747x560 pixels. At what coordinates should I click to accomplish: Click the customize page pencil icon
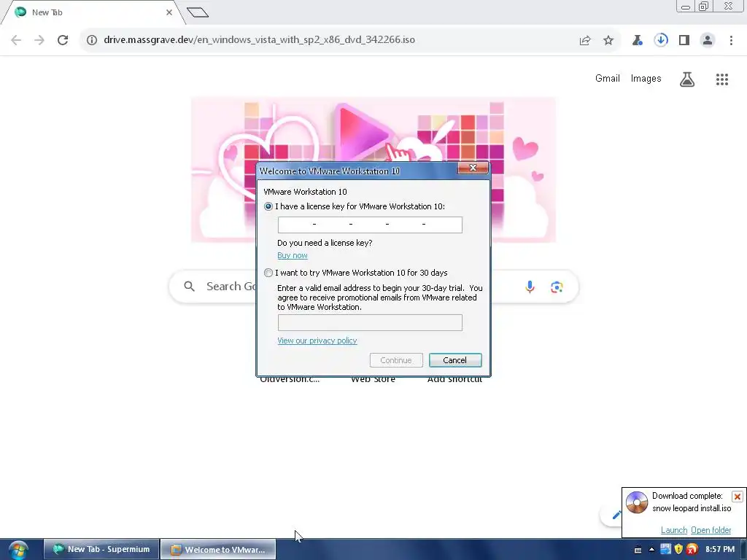click(616, 515)
